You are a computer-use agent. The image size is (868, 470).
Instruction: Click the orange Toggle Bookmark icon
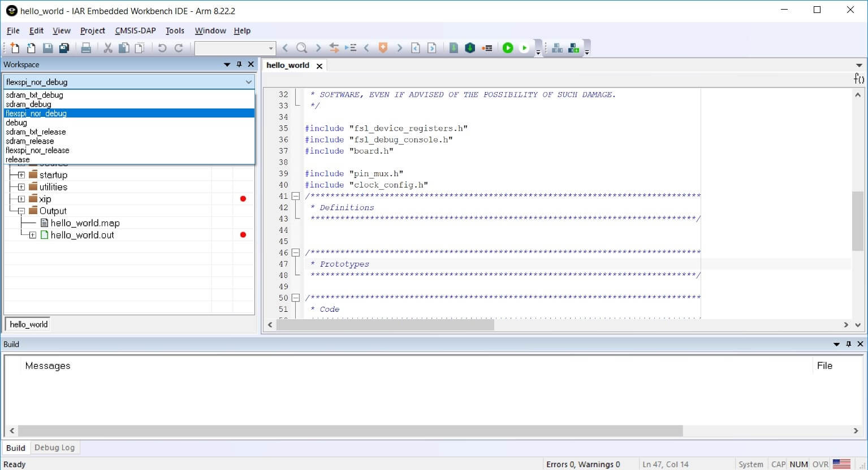pos(383,48)
